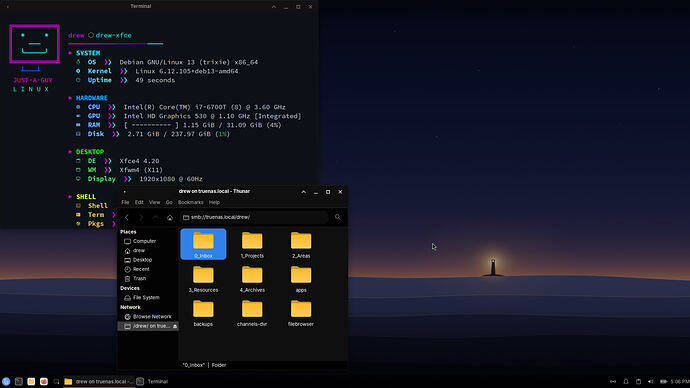
Task: Select Recent in Places sidebar
Action: (x=148, y=269)
